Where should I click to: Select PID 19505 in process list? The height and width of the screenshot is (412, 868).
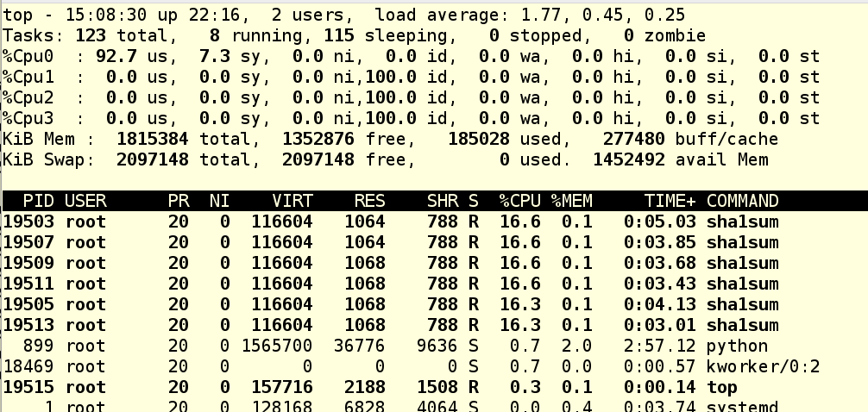[28, 304]
